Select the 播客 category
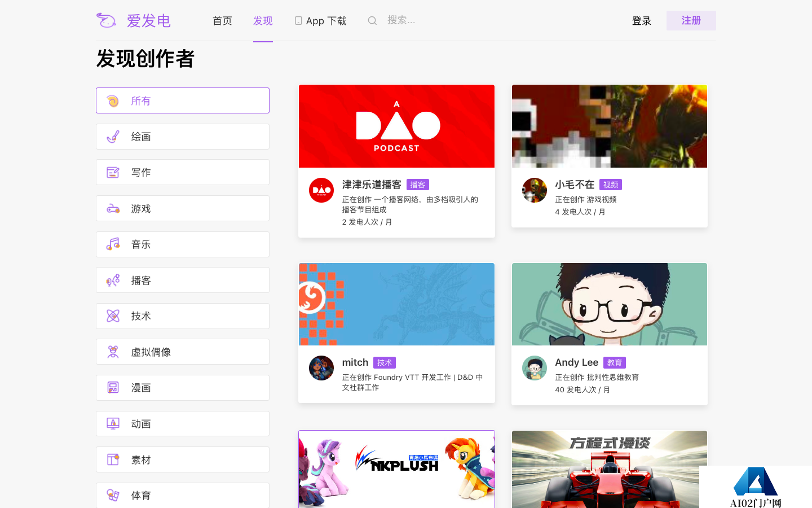Screen dimensions: 812x508 (x=183, y=280)
